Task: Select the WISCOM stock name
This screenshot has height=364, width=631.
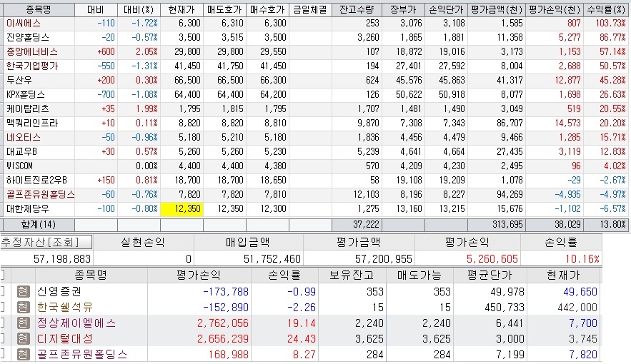Action: pyautogui.click(x=20, y=166)
